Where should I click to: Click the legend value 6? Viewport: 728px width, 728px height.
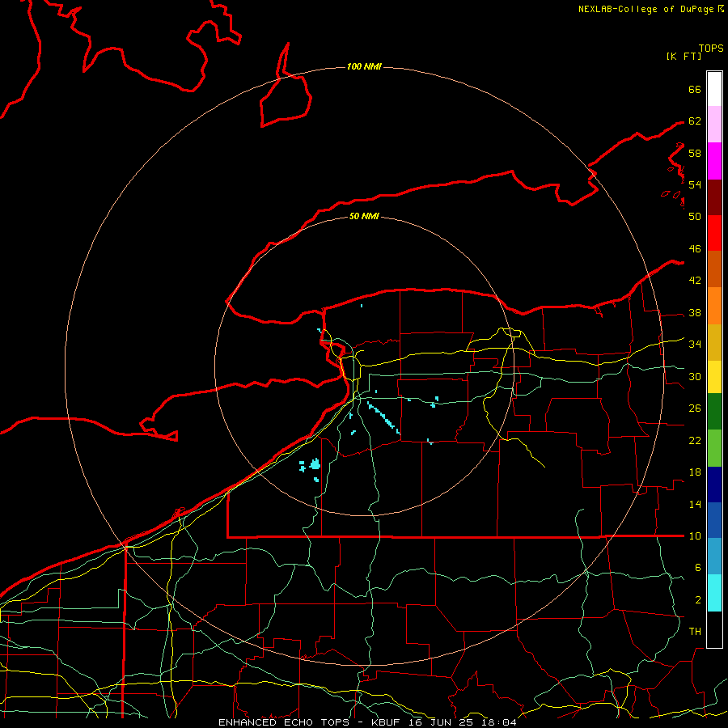click(698, 568)
